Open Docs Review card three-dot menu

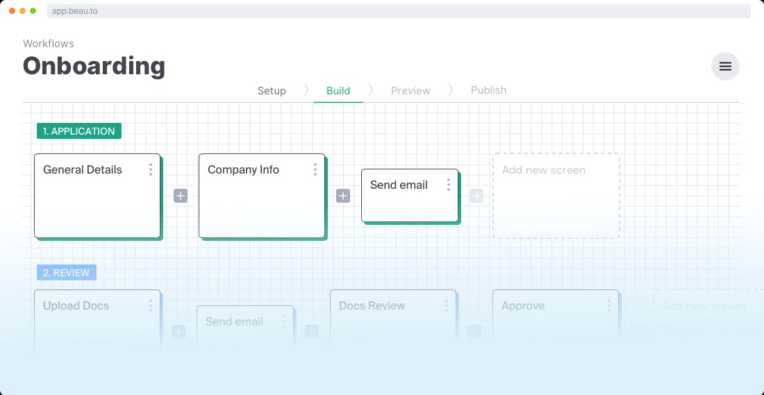point(446,305)
